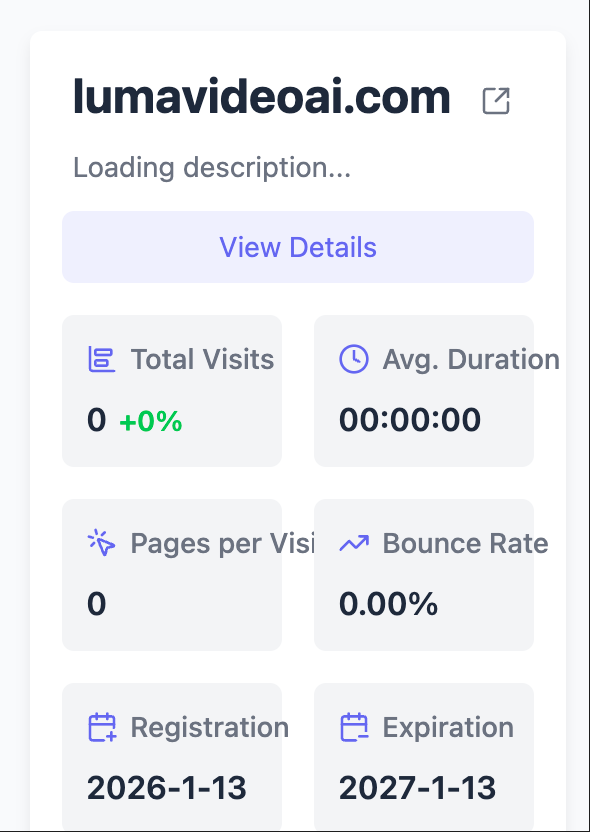Screen dimensions: 590x832
Task: Click the 2026-1-13 registration date
Action: tap(167, 788)
